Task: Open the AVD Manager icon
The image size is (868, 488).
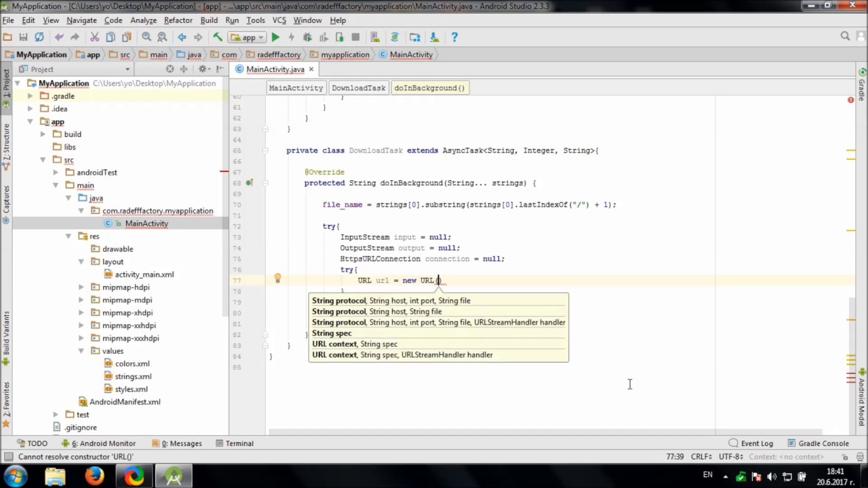Action: [375, 37]
